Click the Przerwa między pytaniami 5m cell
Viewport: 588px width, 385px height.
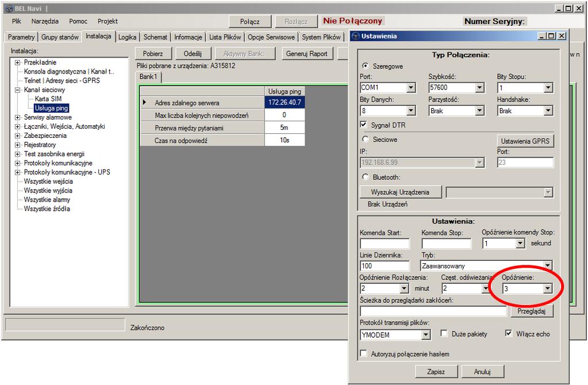tap(285, 128)
